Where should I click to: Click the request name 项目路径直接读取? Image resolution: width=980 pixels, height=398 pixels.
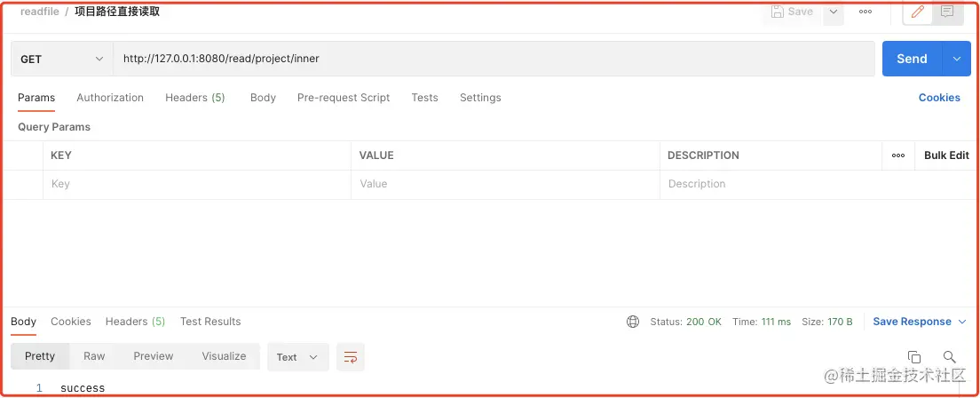117,12
